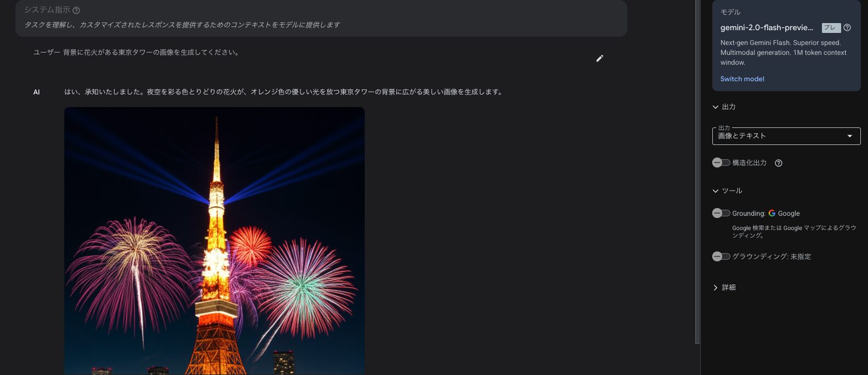This screenshot has height=375, width=868.
Task: Click the Google logo in Grounding row
Action: tap(772, 213)
